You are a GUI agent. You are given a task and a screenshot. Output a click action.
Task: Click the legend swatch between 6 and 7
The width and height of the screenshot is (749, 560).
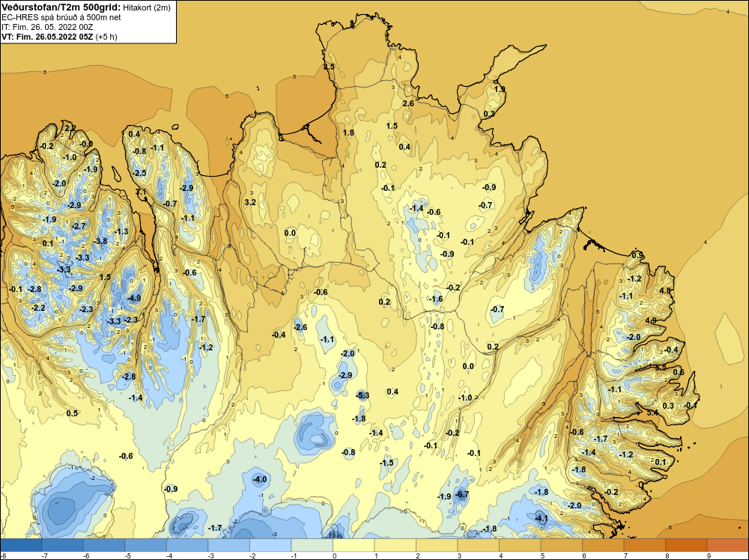point(603,545)
